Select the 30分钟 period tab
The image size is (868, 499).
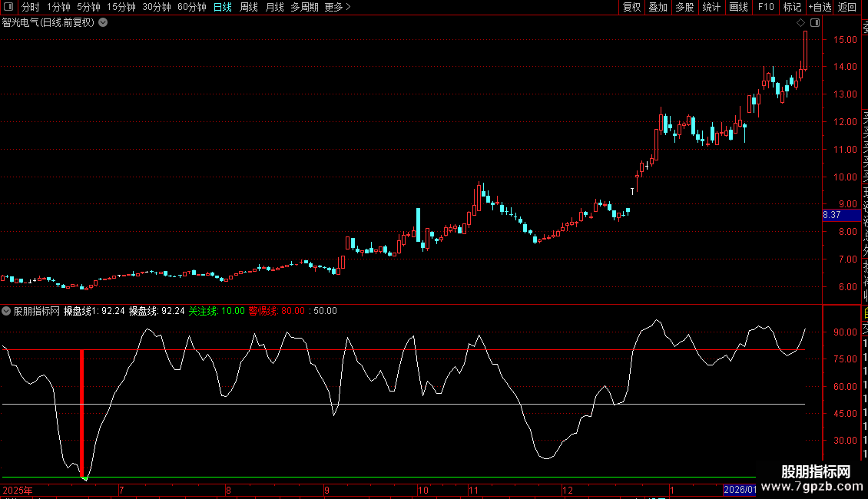click(157, 7)
